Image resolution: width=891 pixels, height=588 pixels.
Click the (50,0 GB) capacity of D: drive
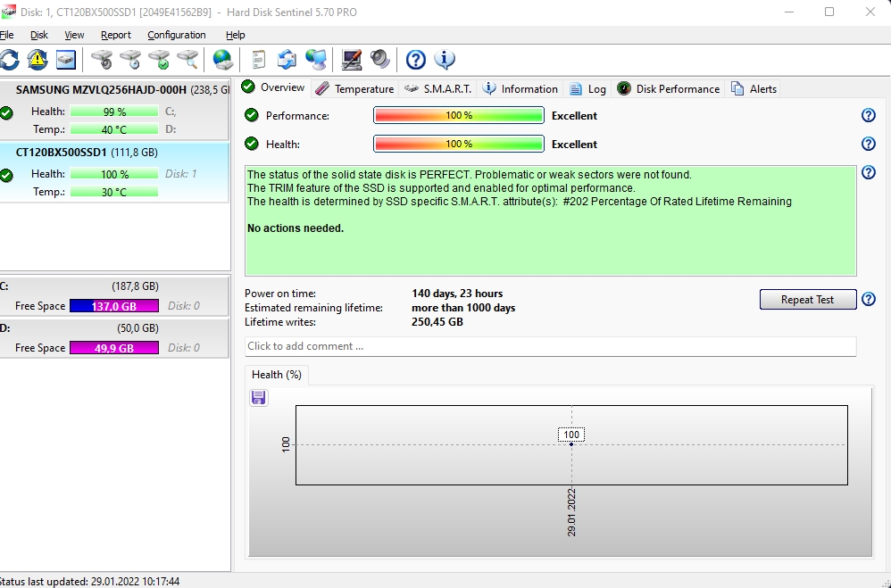138,328
